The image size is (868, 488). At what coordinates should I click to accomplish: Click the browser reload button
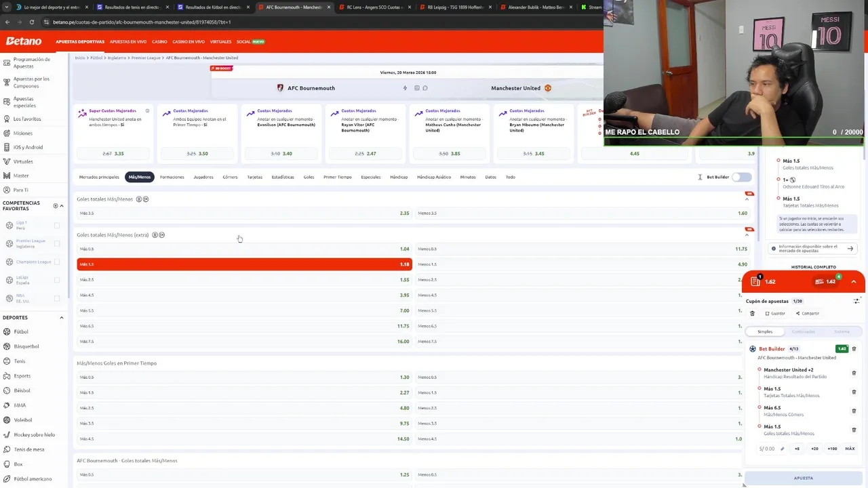(31, 22)
